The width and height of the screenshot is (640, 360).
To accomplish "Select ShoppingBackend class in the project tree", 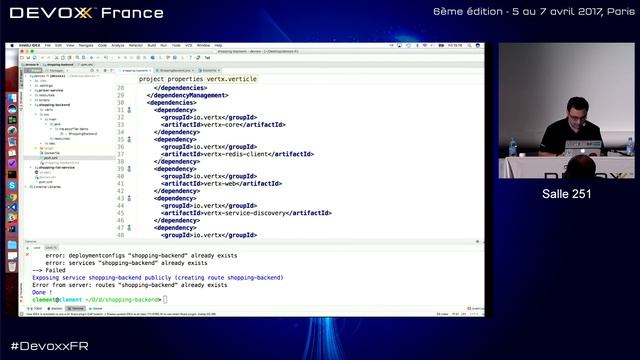I will coord(83,134).
